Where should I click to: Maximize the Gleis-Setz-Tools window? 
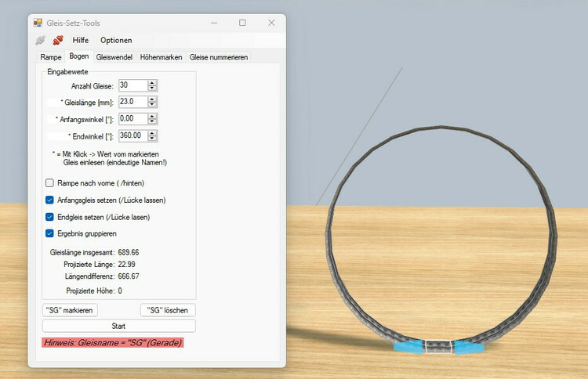coord(242,23)
